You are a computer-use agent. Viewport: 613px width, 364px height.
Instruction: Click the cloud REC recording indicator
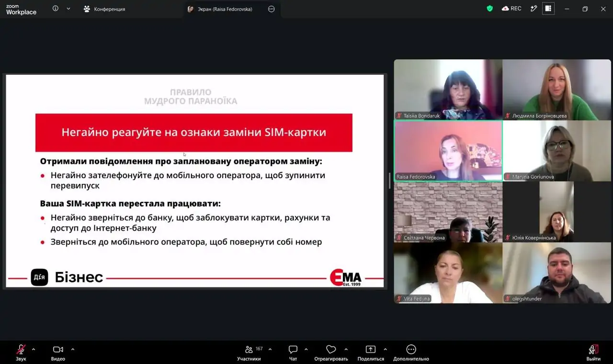click(511, 9)
